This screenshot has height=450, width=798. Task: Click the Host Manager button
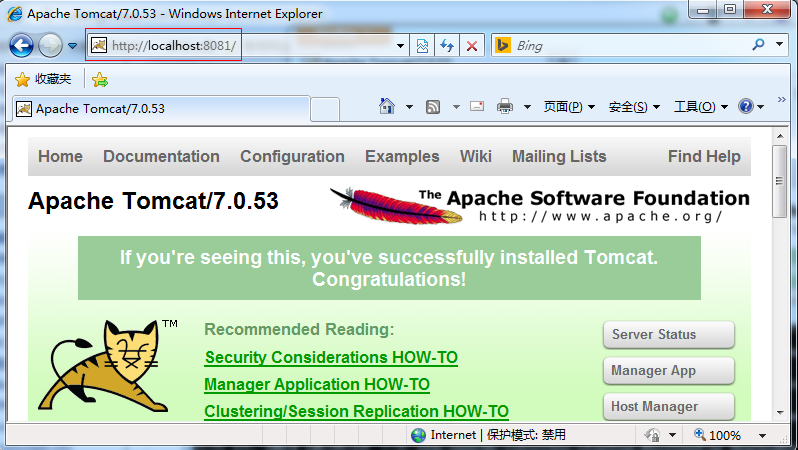pos(669,407)
